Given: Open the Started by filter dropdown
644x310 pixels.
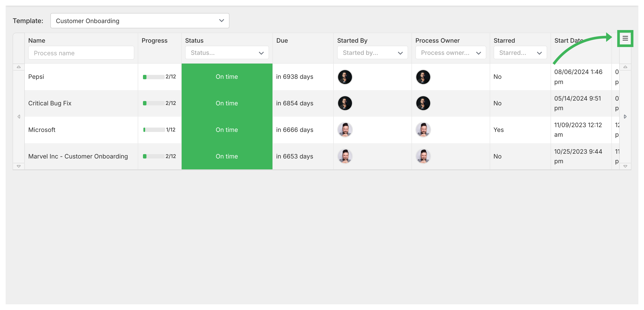Looking at the screenshot, I should coord(372,53).
